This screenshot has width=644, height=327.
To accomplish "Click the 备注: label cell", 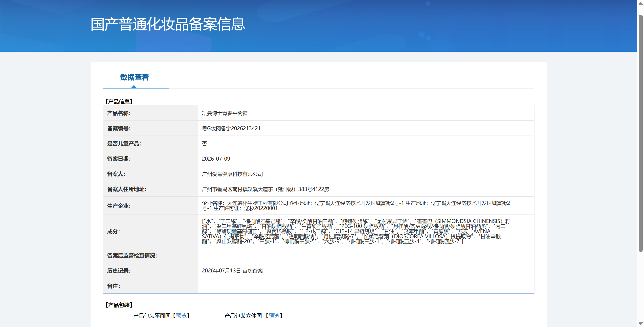I will (x=150, y=286).
